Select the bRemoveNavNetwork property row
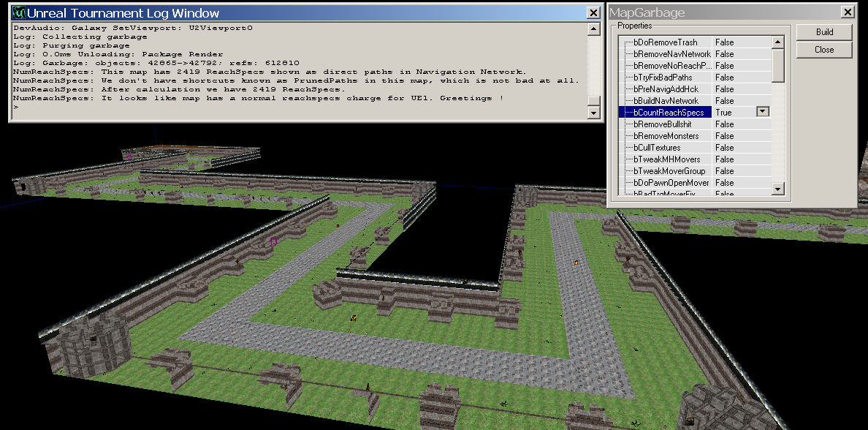 pyautogui.click(x=696, y=54)
